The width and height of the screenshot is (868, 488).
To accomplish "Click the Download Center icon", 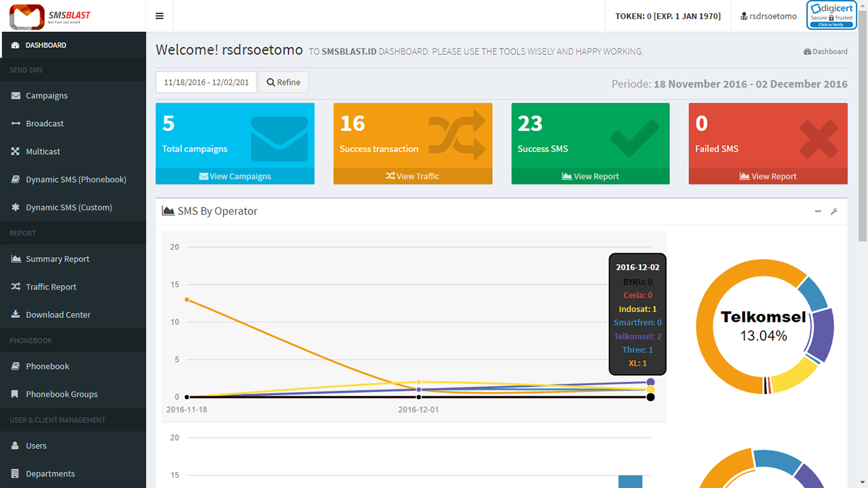I will (x=15, y=315).
